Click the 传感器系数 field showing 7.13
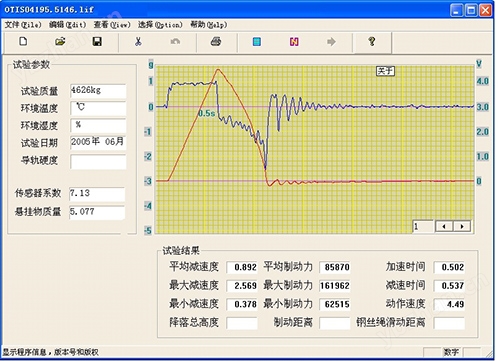500x361 pixels. [x=97, y=194]
